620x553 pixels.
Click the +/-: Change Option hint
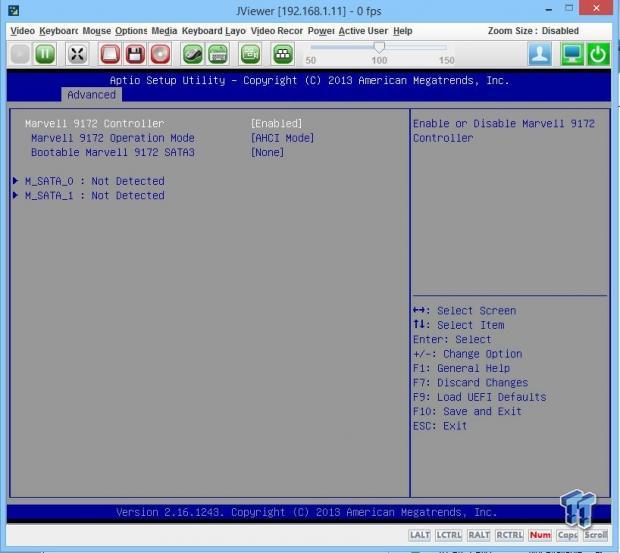click(467, 354)
